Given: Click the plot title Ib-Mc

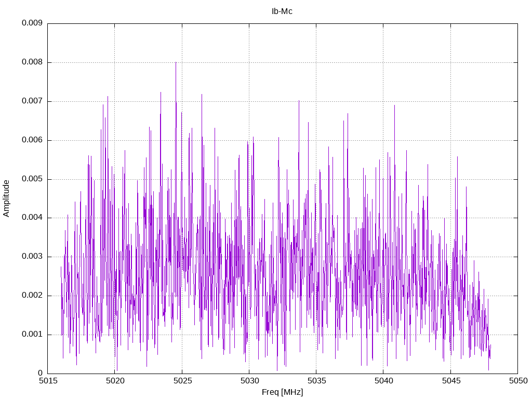Looking at the screenshot, I should point(282,11).
